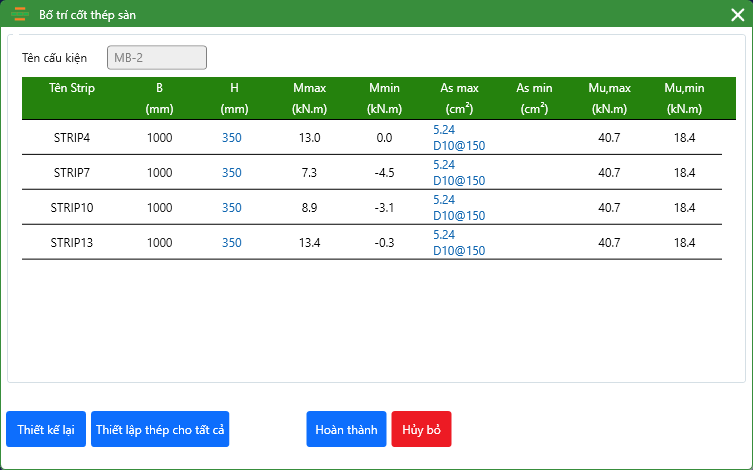The width and height of the screenshot is (753, 470).
Task: Open H value 350 of STRIP13
Action: (x=231, y=243)
